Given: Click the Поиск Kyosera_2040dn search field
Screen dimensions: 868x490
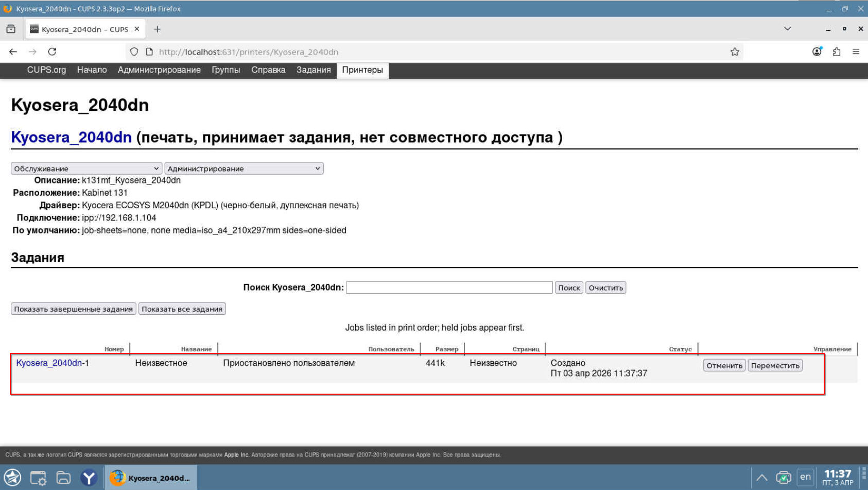Looking at the screenshot, I should [449, 288].
